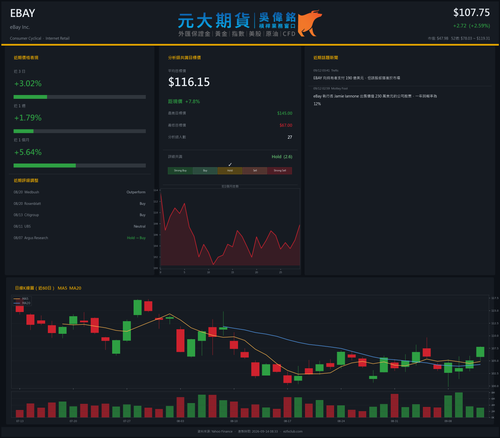Select the Strong Buy segment of rating scale
This screenshot has height=438, width=500.
tap(180, 171)
